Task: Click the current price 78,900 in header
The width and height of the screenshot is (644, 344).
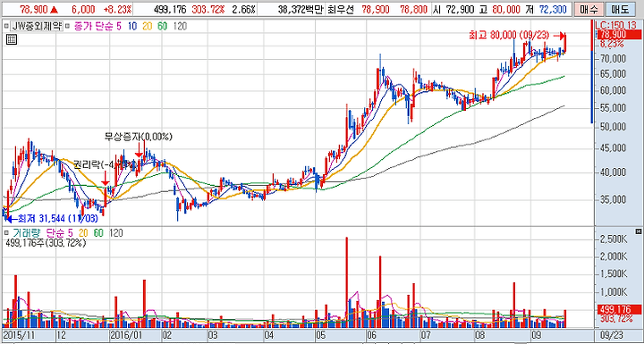Action: point(34,9)
